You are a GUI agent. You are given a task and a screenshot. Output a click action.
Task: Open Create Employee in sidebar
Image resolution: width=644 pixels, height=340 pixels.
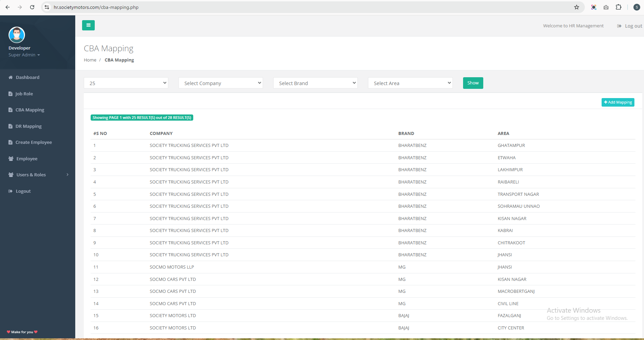pos(34,142)
